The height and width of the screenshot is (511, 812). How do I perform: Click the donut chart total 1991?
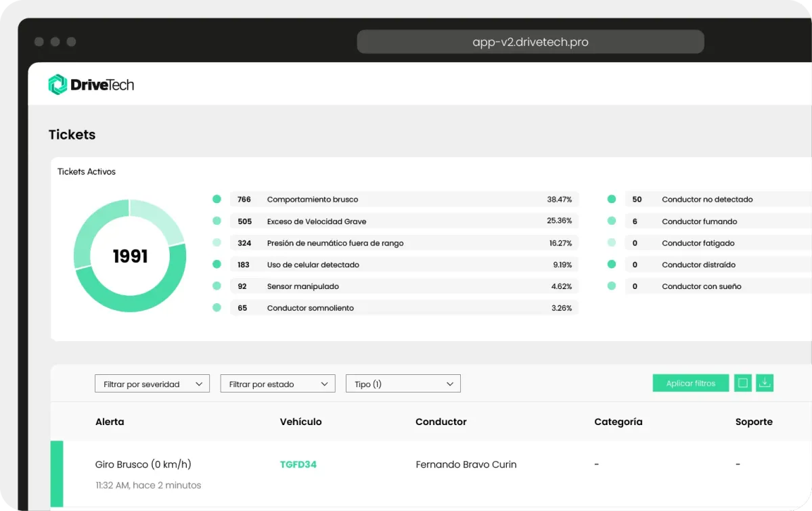point(130,257)
